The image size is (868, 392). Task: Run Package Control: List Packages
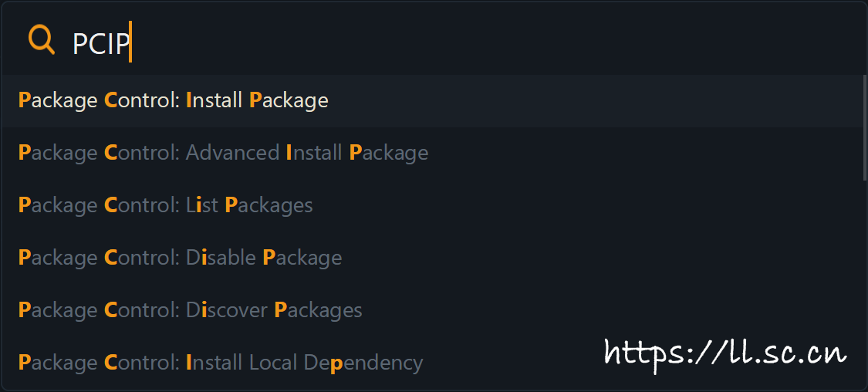pyautogui.click(x=165, y=205)
